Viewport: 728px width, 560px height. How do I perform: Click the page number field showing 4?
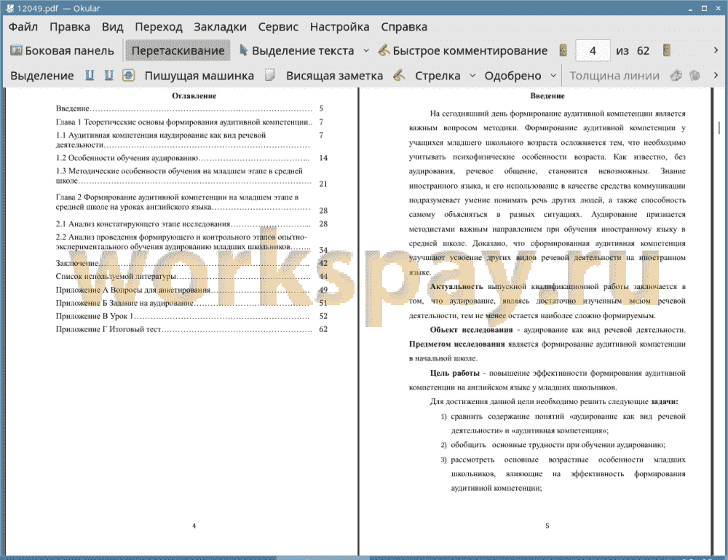point(593,51)
